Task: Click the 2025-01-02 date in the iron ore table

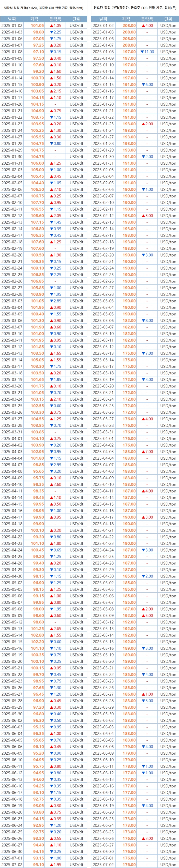Action: point(12,26)
